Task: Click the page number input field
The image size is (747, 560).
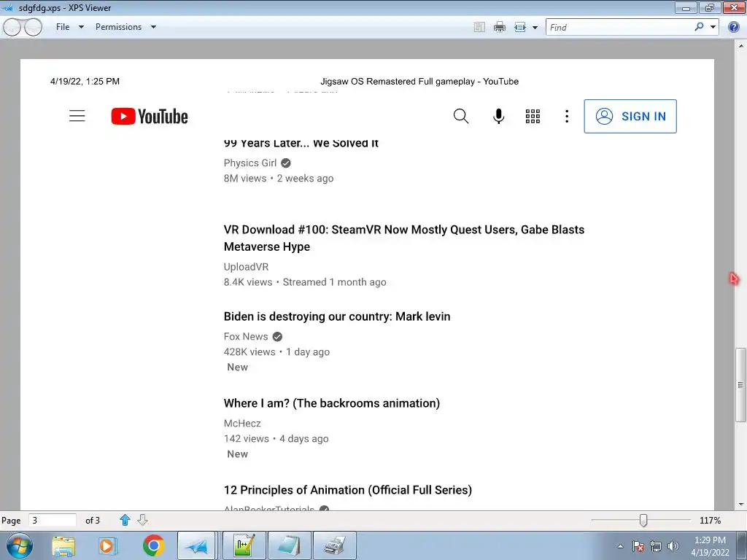Action: (x=52, y=520)
